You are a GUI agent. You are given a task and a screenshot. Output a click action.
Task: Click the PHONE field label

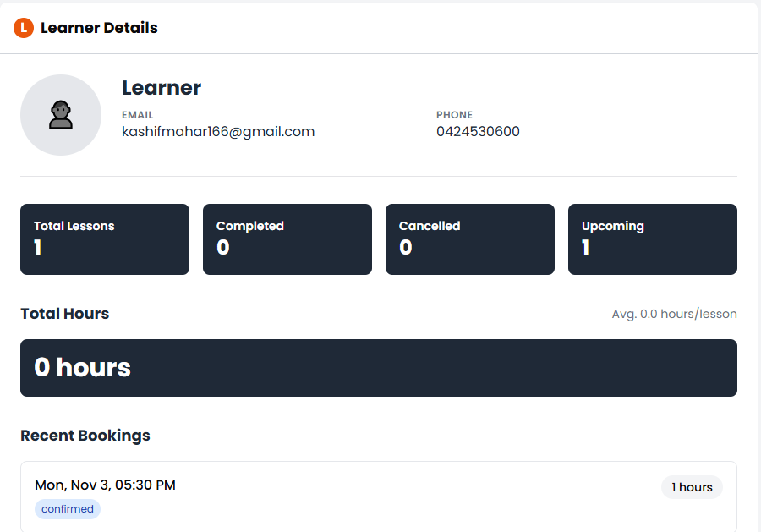(x=454, y=115)
